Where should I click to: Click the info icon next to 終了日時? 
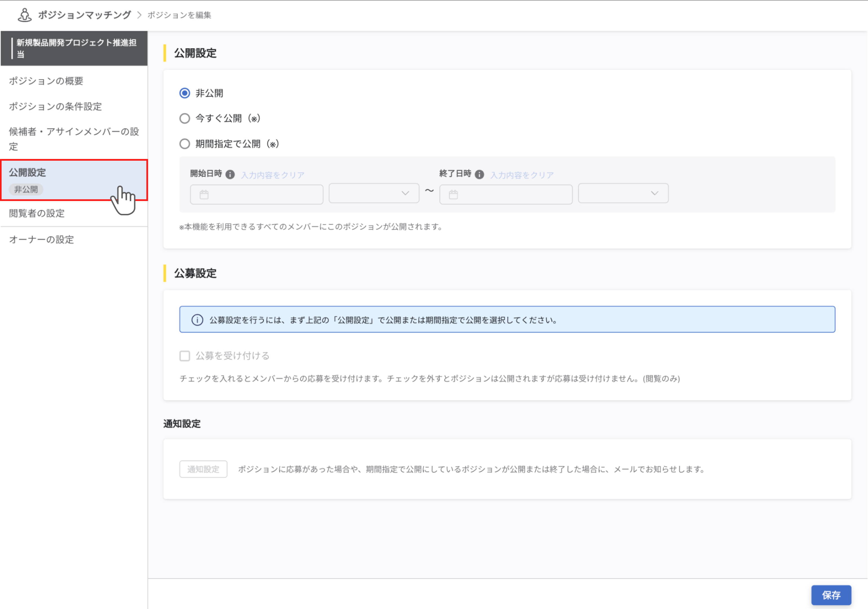click(x=479, y=174)
